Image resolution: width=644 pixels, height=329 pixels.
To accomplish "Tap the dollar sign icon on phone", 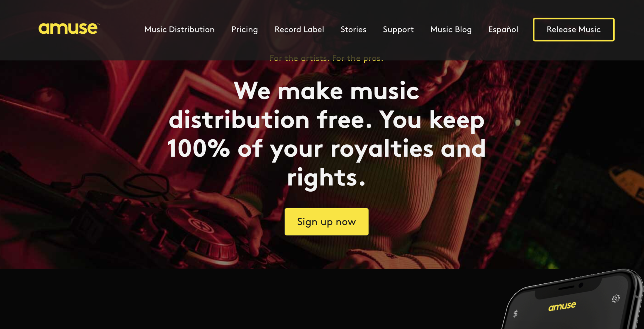I will coord(515,313).
